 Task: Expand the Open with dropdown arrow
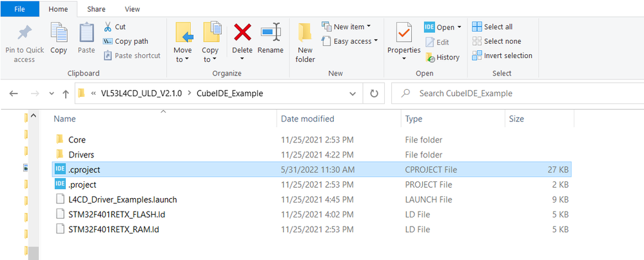(x=459, y=28)
